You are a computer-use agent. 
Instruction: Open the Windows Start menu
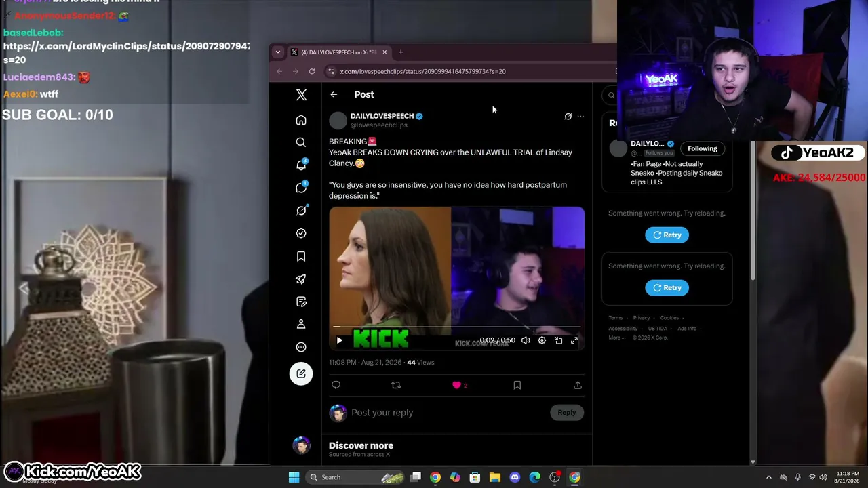[x=294, y=477]
